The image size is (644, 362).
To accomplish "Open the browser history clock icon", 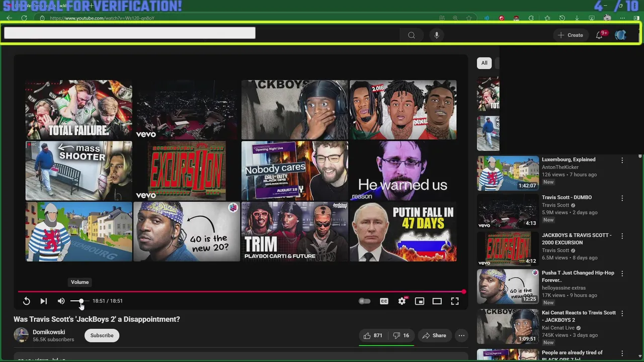I will (x=562, y=18).
